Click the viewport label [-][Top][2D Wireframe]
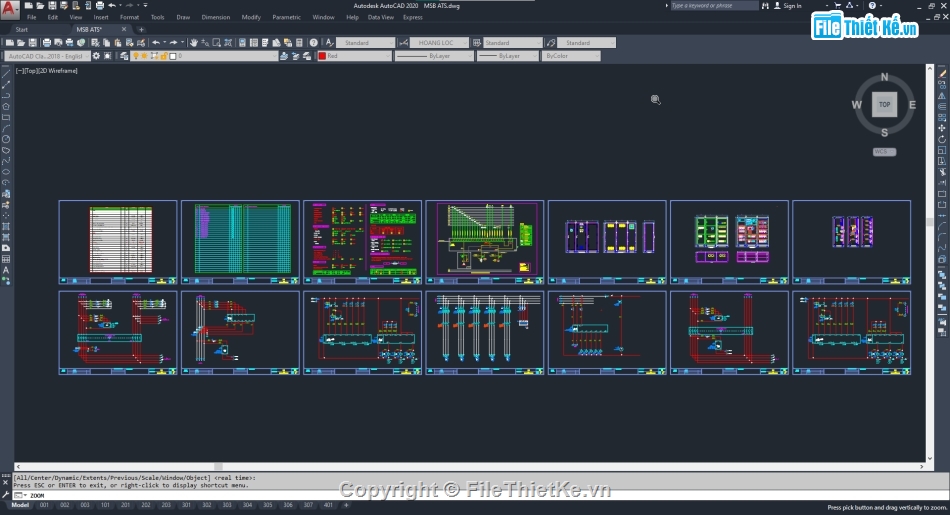This screenshot has width=950, height=515. click(47, 71)
